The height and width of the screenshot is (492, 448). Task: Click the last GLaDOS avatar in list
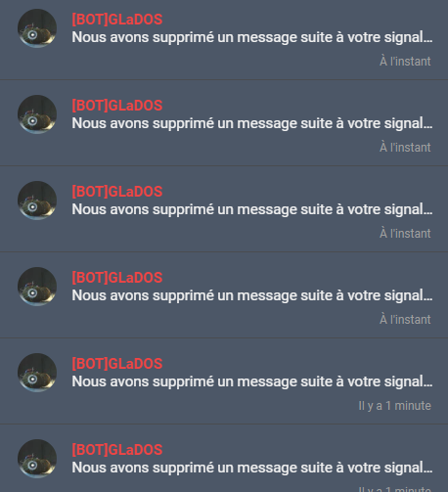pyautogui.click(x=37, y=459)
